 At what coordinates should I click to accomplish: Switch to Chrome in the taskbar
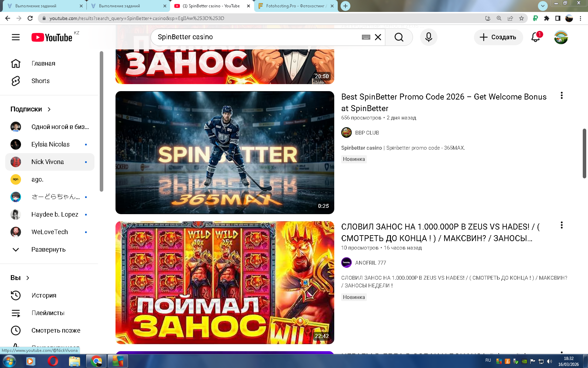coord(96,361)
